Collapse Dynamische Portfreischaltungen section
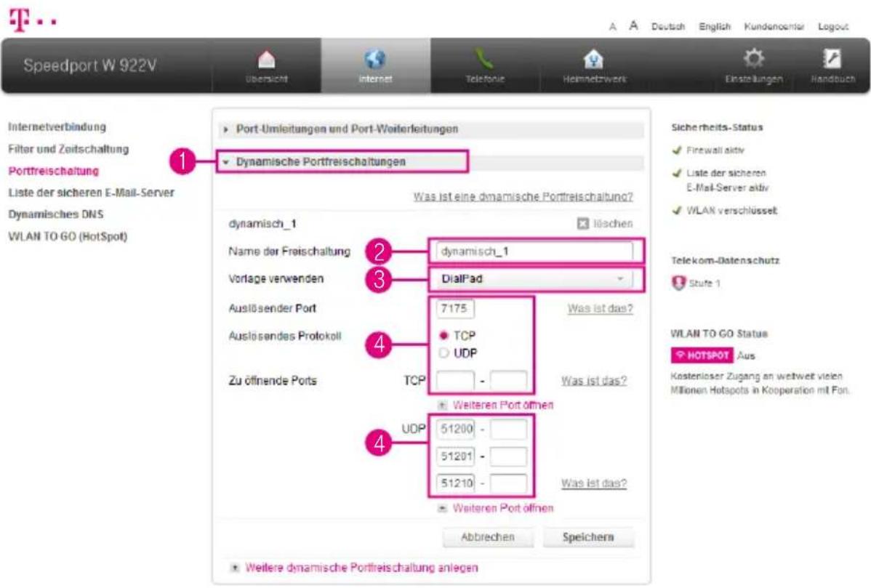871x588 pixels. pos(431,162)
